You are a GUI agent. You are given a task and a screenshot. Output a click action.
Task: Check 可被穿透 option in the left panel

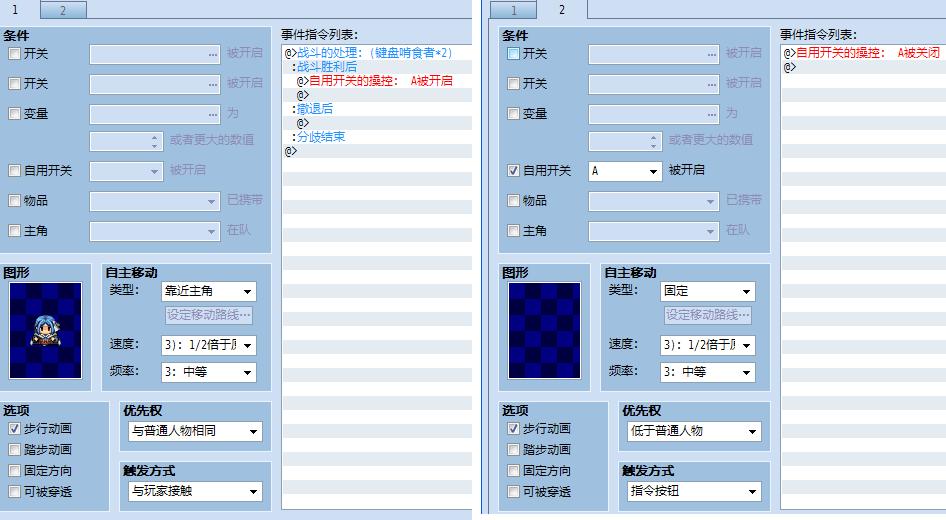click(x=14, y=492)
